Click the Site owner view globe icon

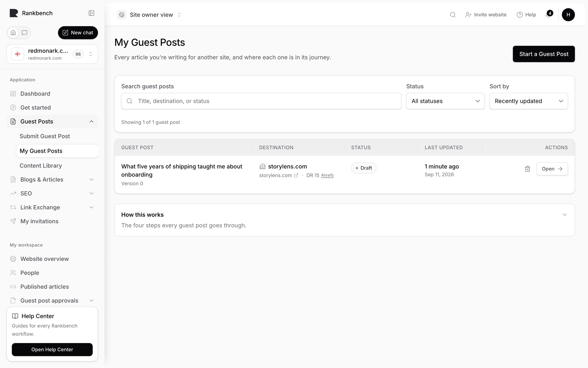coord(122,15)
